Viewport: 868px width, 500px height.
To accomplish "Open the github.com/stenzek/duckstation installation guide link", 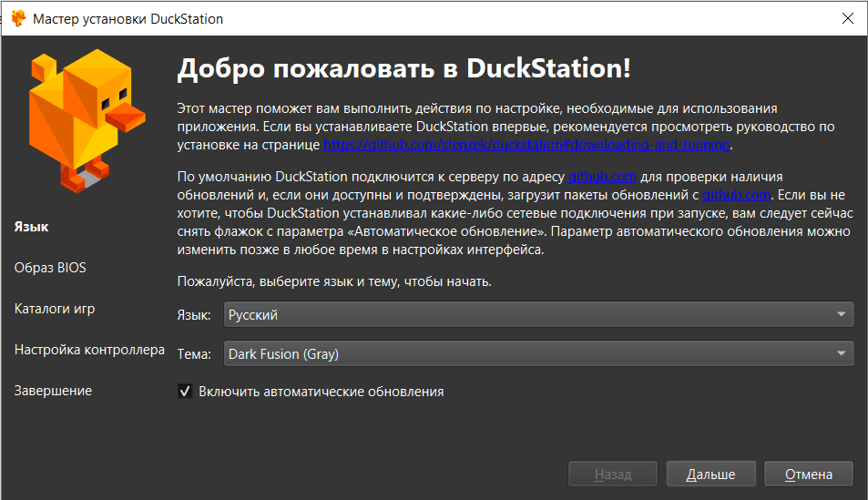I will [x=526, y=145].
